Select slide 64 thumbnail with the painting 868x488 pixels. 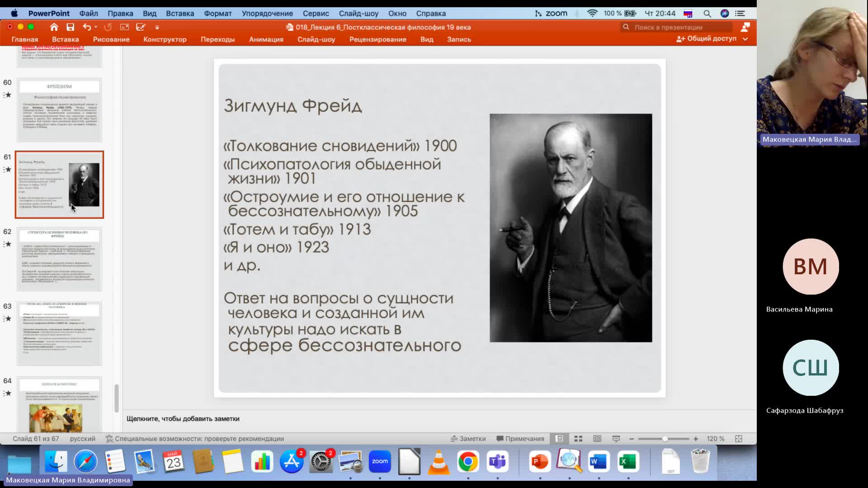pyautogui.click(x=59, y=404)
